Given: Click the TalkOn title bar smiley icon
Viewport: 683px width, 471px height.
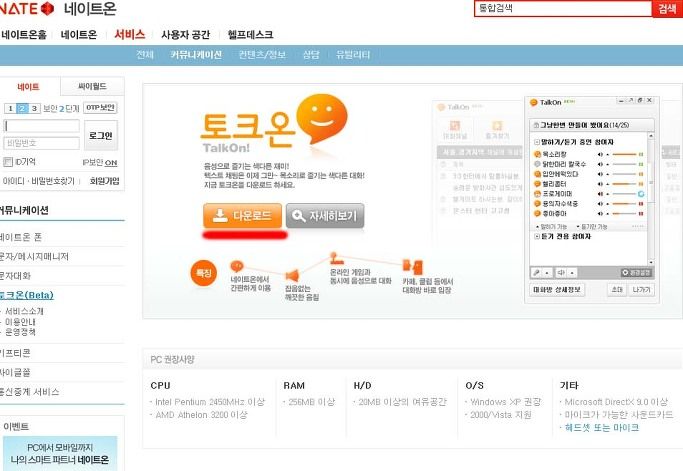Looking at the screenshot, I should point(534,102).
